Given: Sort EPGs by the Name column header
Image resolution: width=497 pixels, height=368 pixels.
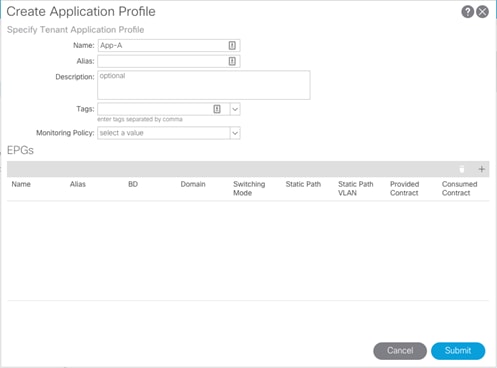Looking at the screenshot, I should tap(21, 184).
